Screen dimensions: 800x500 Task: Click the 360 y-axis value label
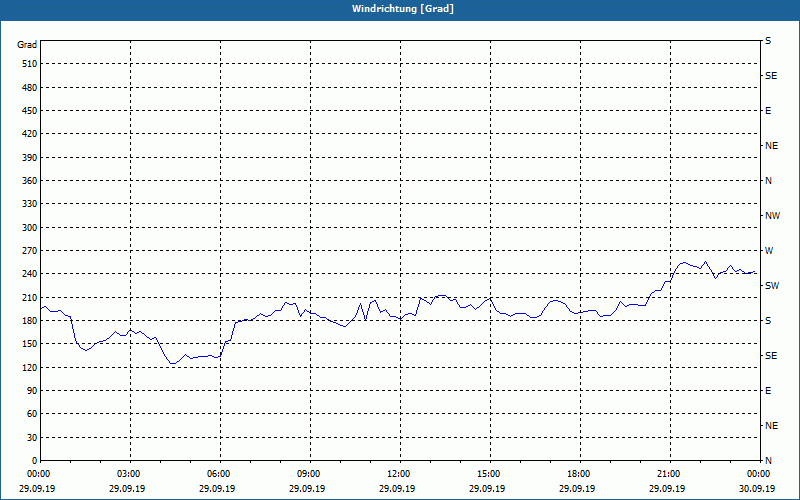[x=30, y=181]
